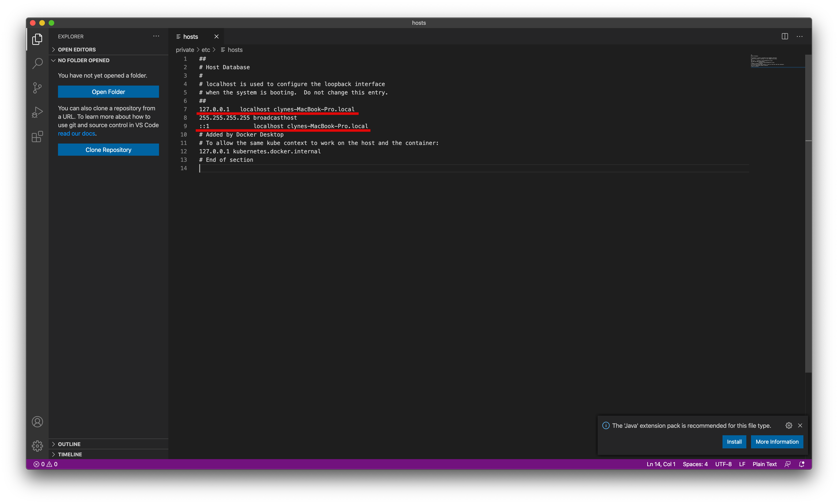838x504 pixels.
Task: Open the Accounts menu icon
Action: 37,422
